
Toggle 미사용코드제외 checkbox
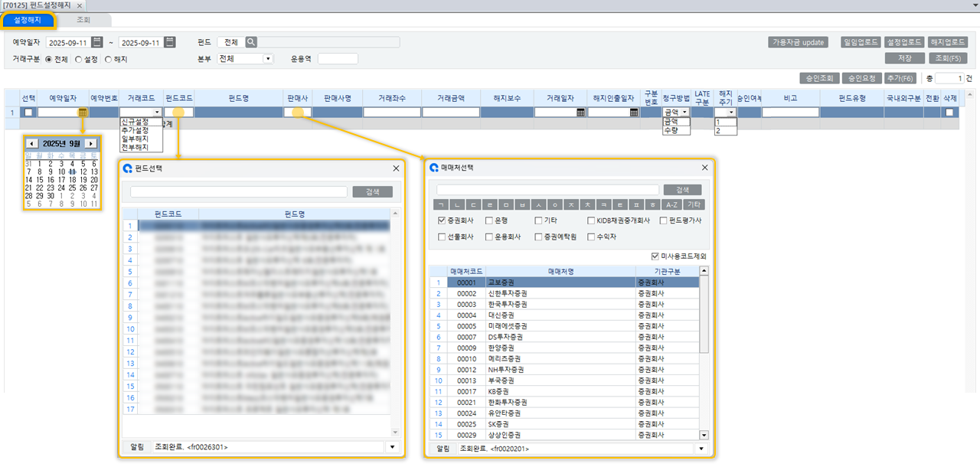coord(655,256)
